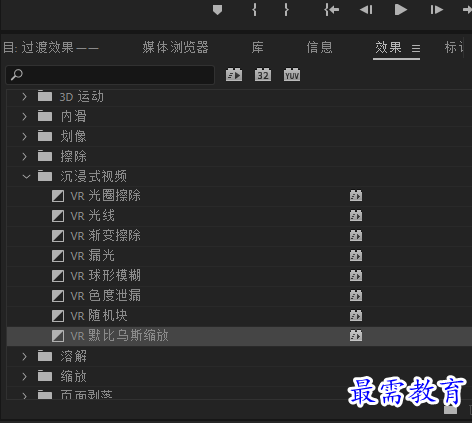Select VR 光线 effect name
This screenshot has width=472, height=423.
[92, 216]
